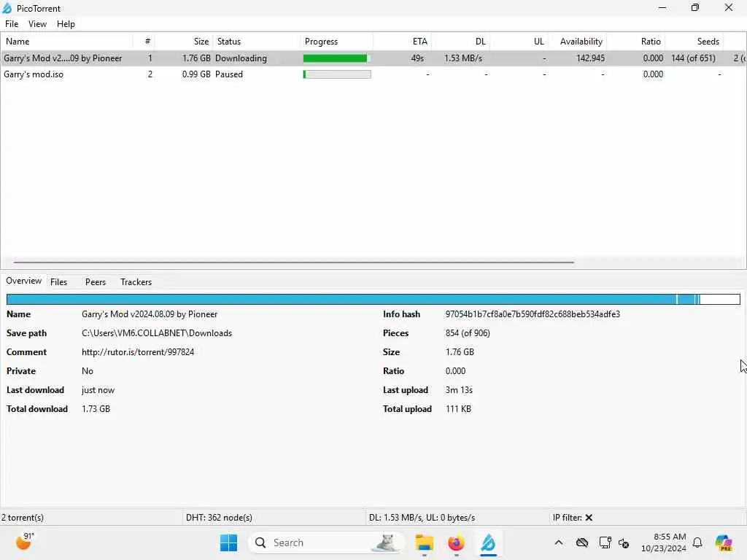Sort by the Status column header
This screenshot has width=747, height=560.
[256, 42]
